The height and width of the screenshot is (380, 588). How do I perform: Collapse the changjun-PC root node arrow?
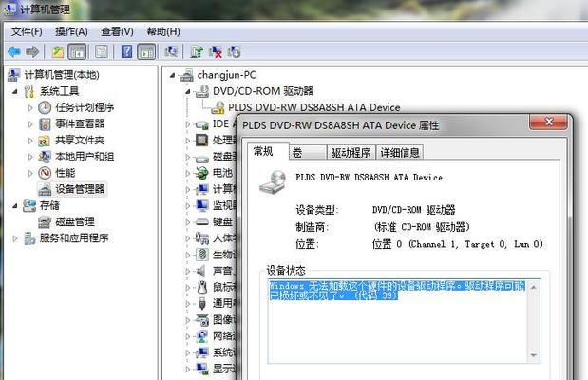point(172,75)
